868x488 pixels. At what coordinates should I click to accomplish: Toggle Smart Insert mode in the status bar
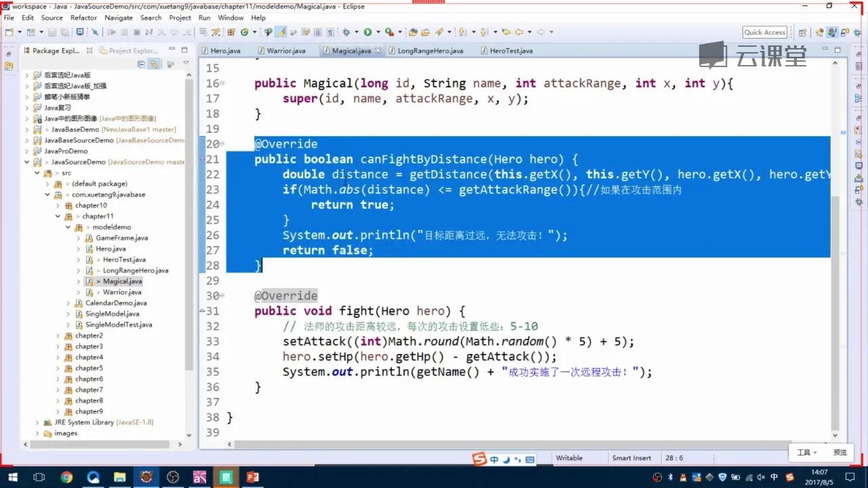[x=632, y=457]
